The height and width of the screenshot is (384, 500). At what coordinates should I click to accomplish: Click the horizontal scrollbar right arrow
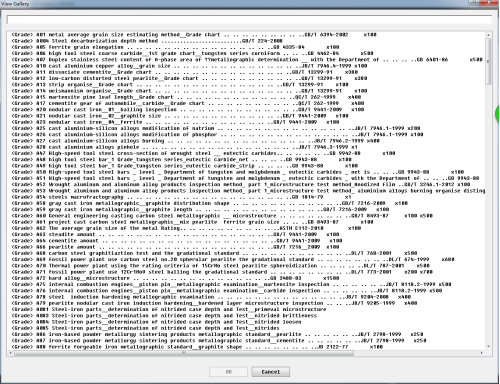pos(482,353)
